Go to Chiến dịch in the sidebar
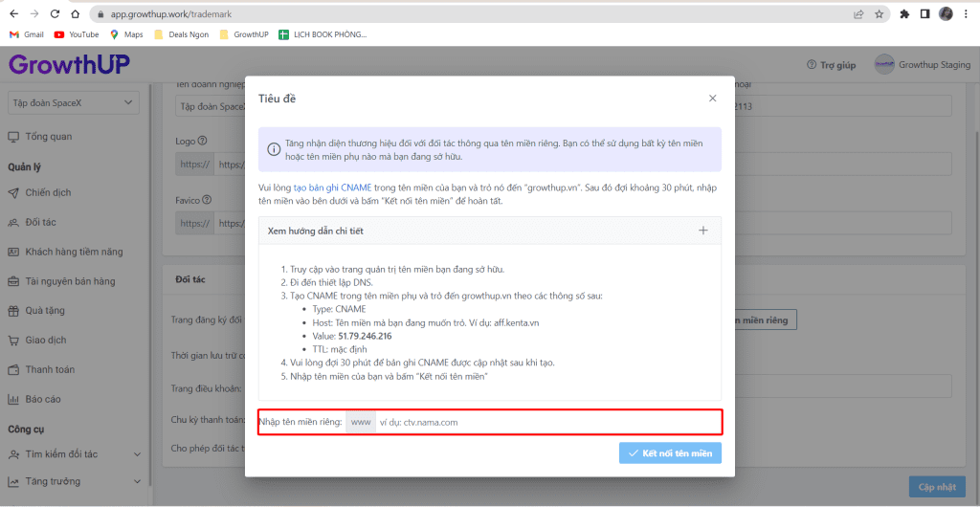980x507 pixels. pyautogui.click(x=48, y=192)
